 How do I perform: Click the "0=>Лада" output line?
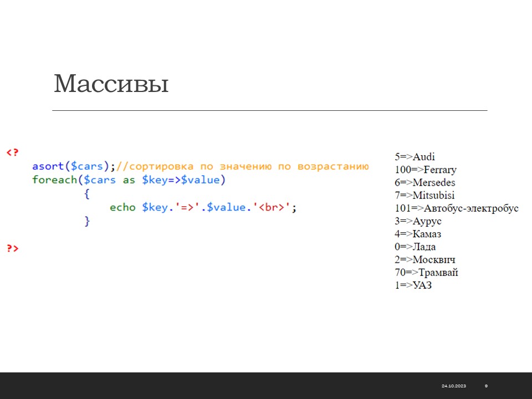[415, 247]
